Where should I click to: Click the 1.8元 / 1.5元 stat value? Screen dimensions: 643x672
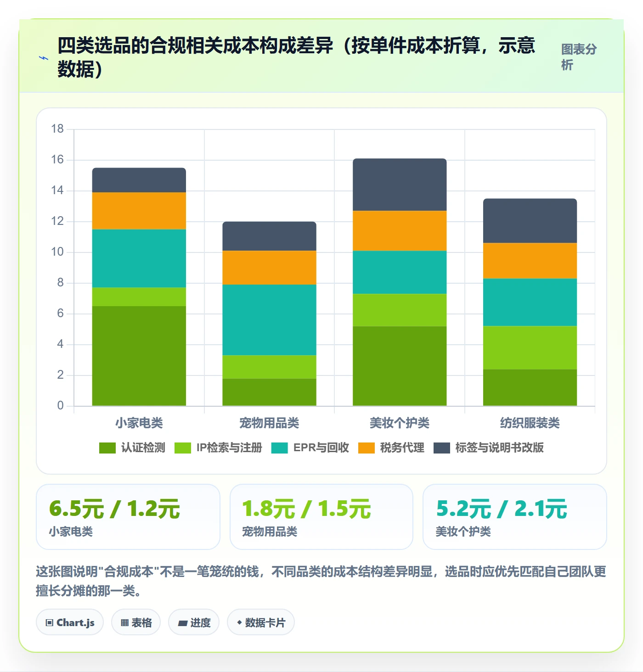[307, 509]
